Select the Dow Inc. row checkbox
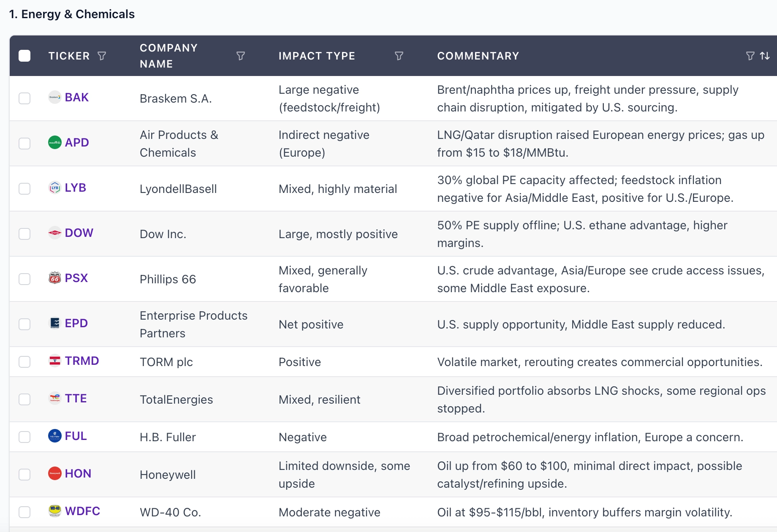Viewport: 777px width, 532px height. [x=24, y=234]
